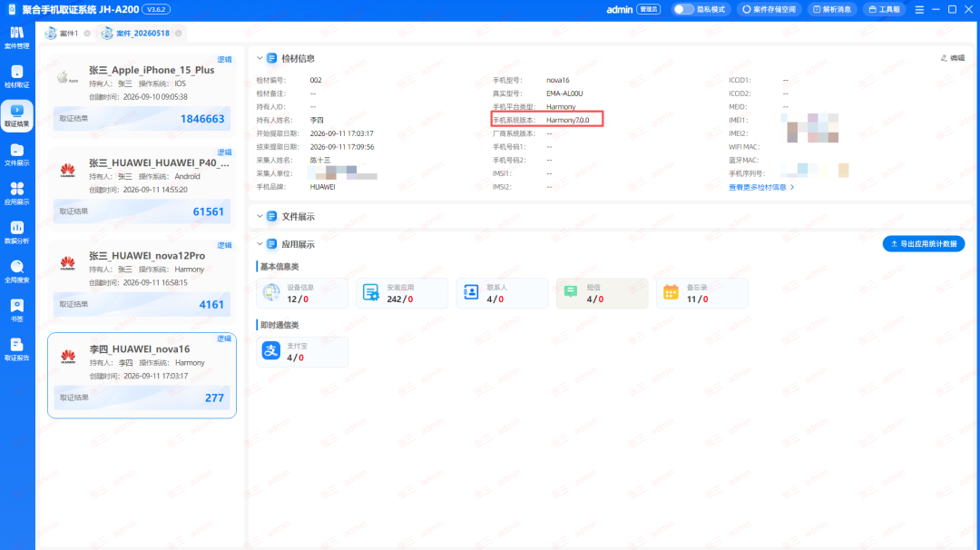Screen dimensions: 980x550
Task: Open the hamburger menu in title bar
Action: coord(919,9)
